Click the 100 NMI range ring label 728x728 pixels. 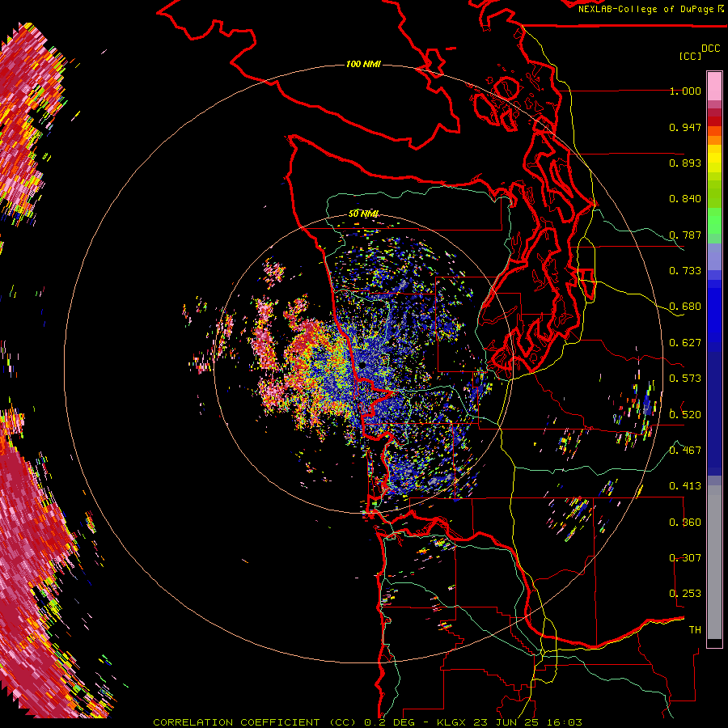coord(363,64)
